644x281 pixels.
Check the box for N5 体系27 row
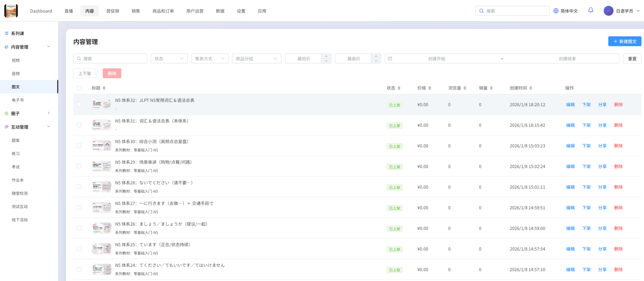point(79,207)
